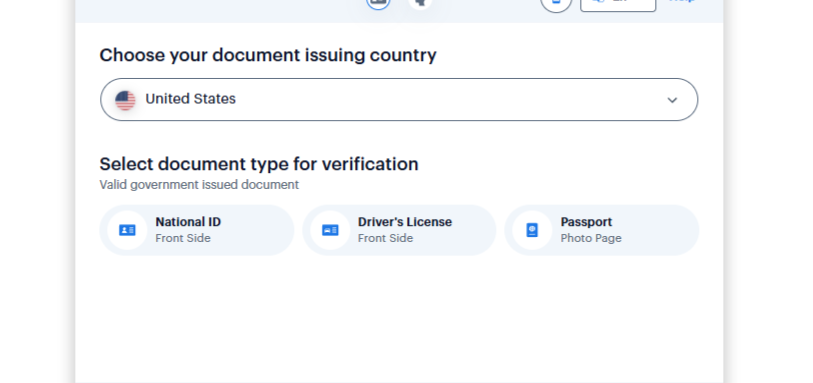
Task: Click the translate icon in language box
Action: [x=598, y=2]
